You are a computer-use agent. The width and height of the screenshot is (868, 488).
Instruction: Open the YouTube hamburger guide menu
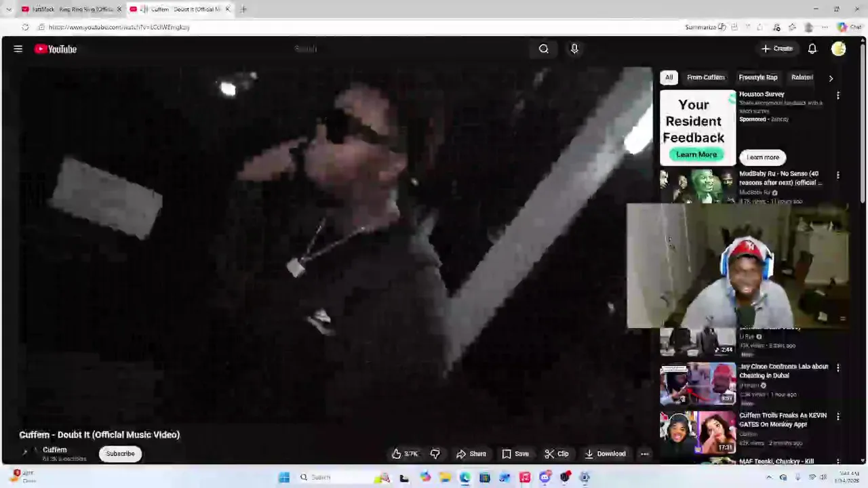point(18,49)
